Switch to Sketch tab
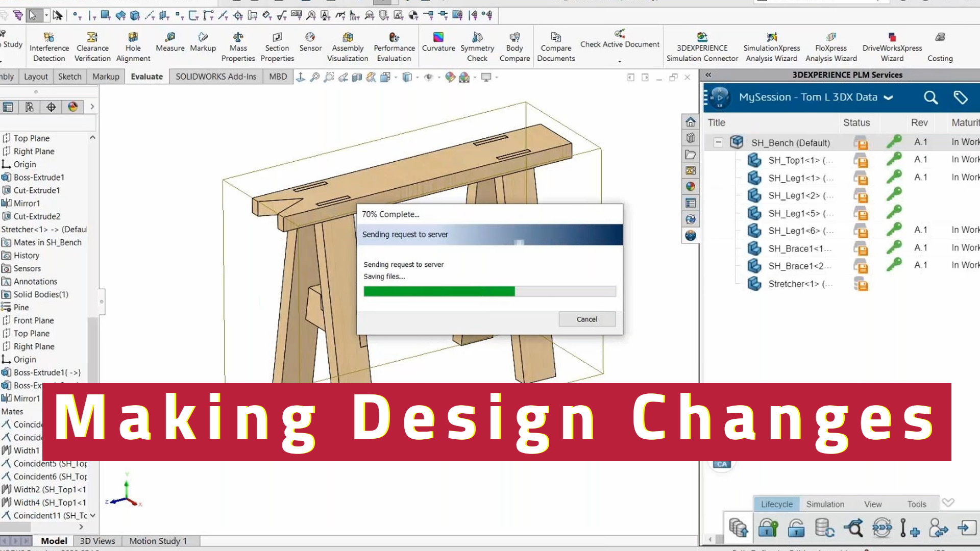This screenshot has height=551, width=980. pos(69,77)
